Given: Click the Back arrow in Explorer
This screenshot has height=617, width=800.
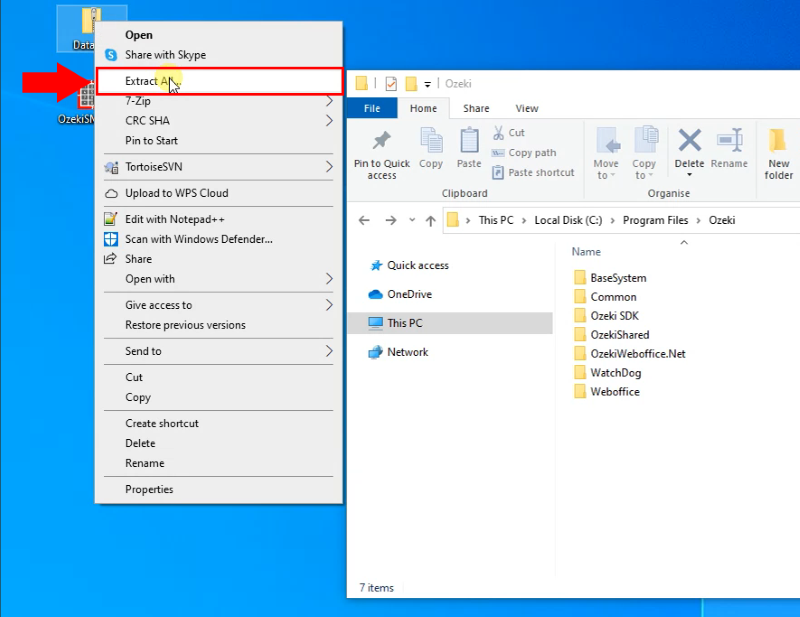Looking at the screenshot, I should (x=364, y=220).
